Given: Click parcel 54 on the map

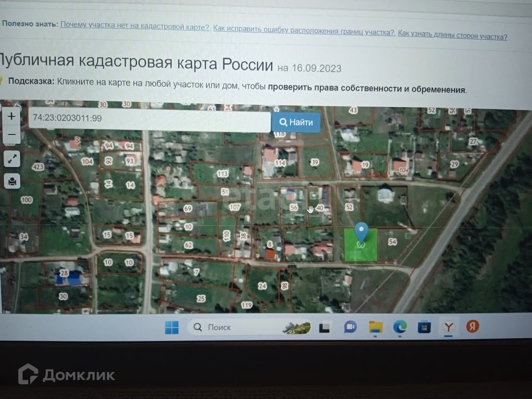Looking at the screenshot, I should click(x=393, y=242).
